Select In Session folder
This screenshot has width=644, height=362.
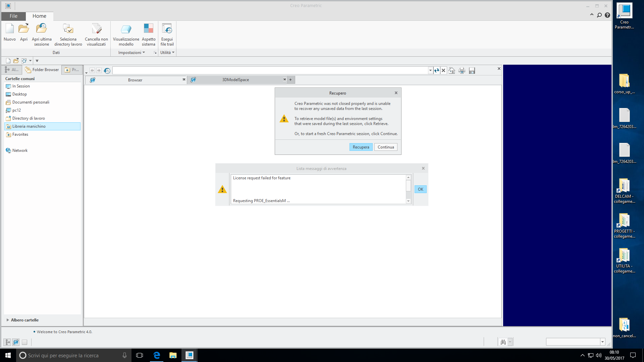21,86
